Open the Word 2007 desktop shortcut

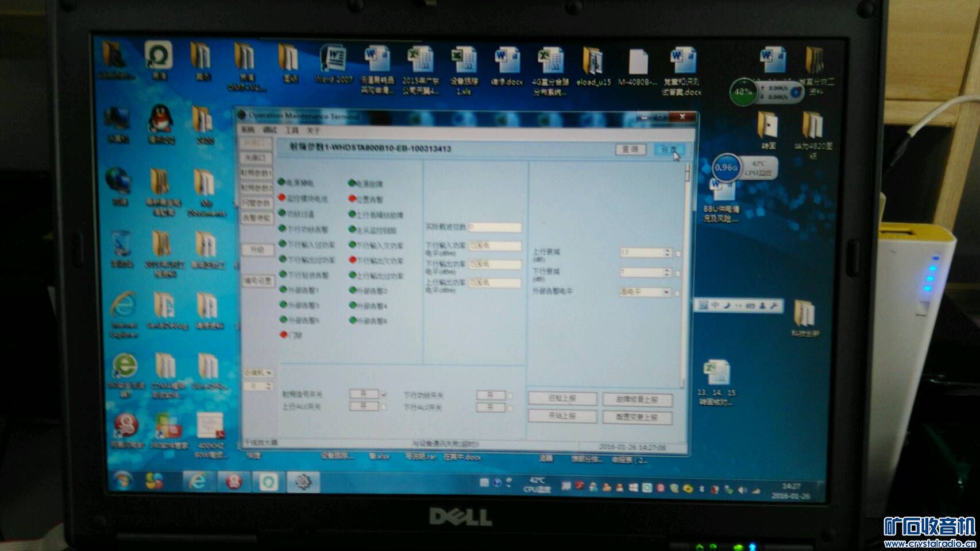click(x=333, y=64)
